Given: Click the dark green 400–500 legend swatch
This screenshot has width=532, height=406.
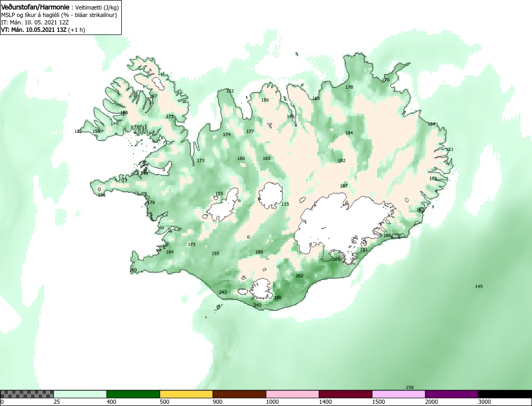Looking at the screenshot, I should [x=133, y=394].
